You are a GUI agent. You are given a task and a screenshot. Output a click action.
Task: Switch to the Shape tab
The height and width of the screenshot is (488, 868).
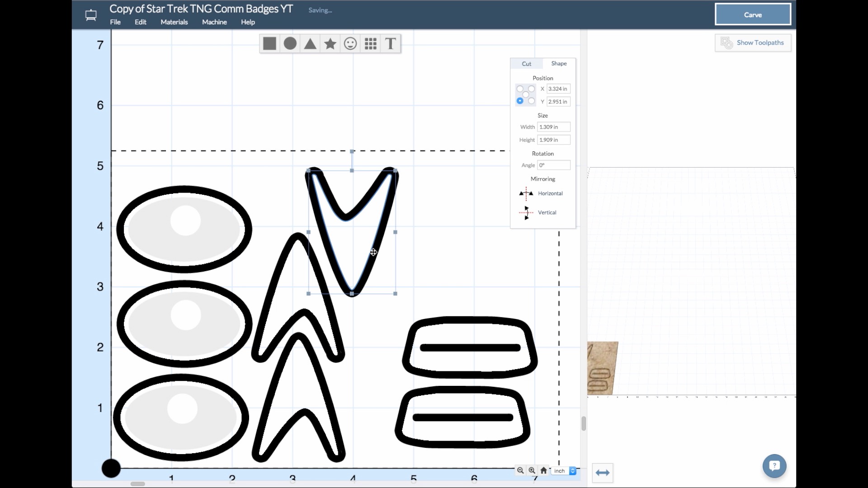pos(559,63)
